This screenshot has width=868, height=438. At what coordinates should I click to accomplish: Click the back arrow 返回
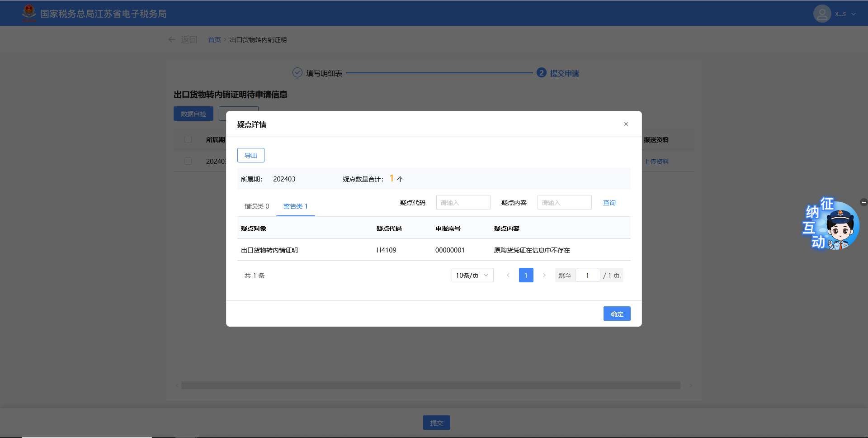(x=172, y=40)
